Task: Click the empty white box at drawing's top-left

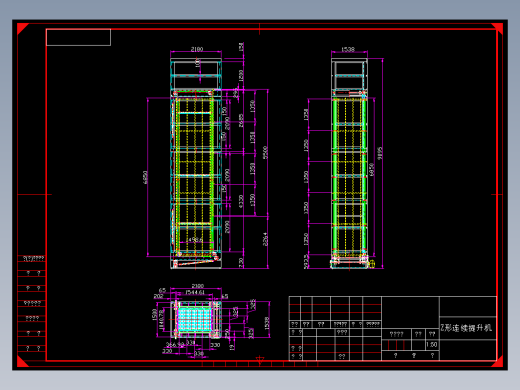Action: [78, 37]
